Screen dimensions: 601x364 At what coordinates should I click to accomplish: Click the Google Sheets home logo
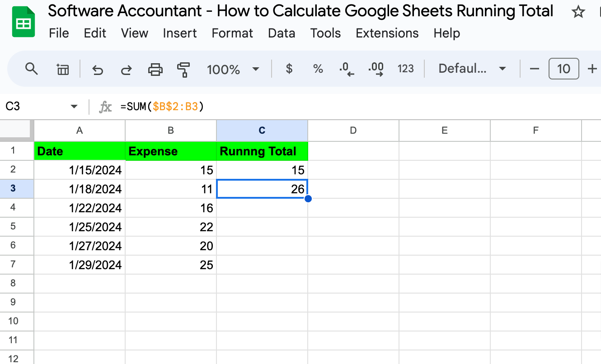coord(23,22)
